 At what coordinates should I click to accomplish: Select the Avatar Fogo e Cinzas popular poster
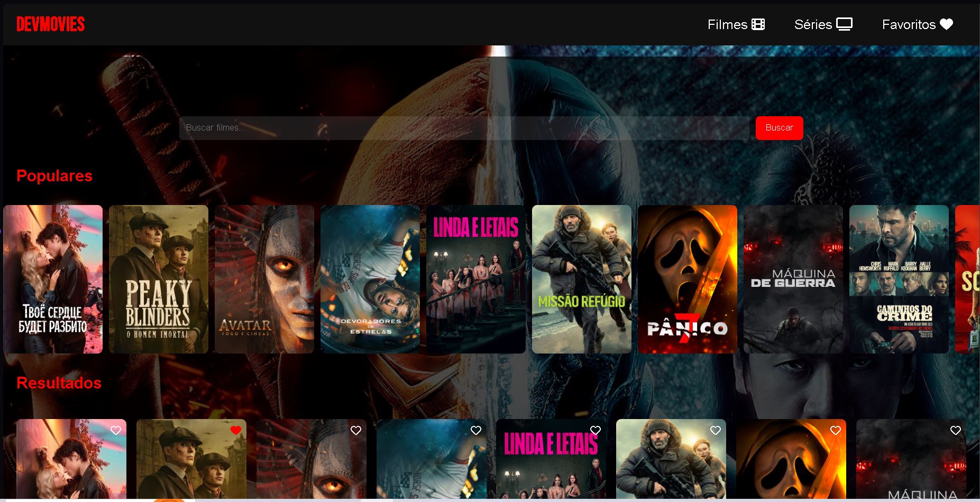tap(264, 279)
